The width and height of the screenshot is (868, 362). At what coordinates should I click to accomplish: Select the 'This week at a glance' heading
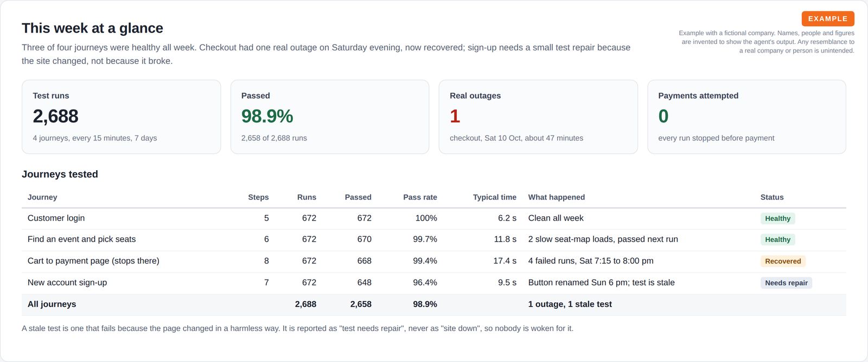click(x=92, y=28)
